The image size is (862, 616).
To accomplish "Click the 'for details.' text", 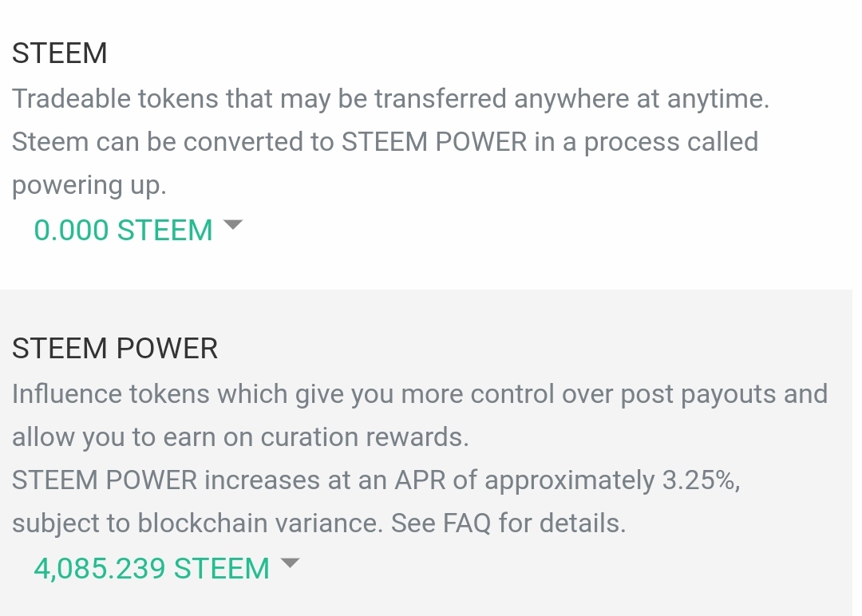I will tap(562, 523).
